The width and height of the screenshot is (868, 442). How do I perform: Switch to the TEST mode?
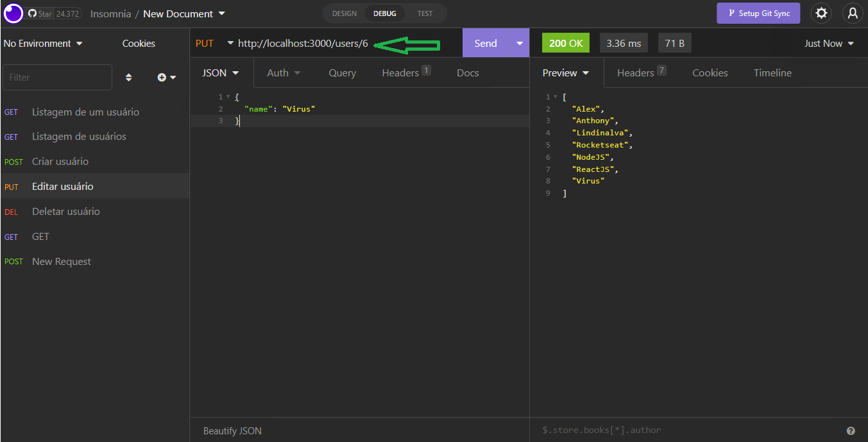[x=425, y=13]
